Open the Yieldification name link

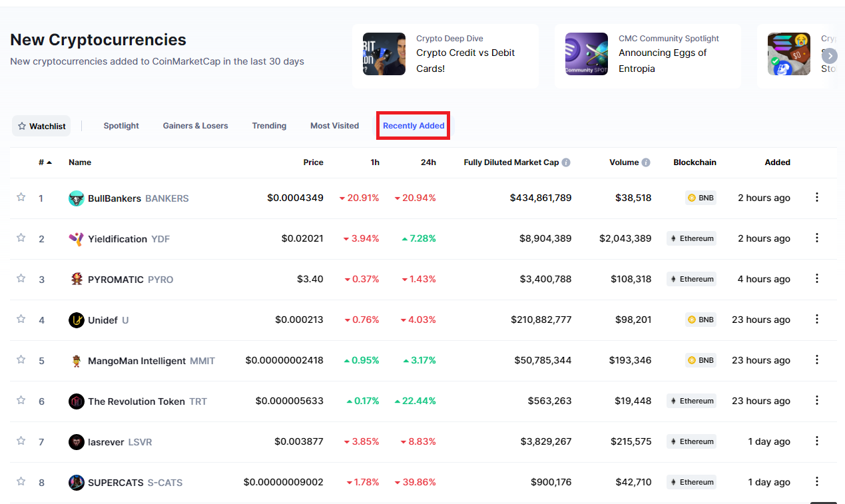pyautogui.click(x=117, y=239)
